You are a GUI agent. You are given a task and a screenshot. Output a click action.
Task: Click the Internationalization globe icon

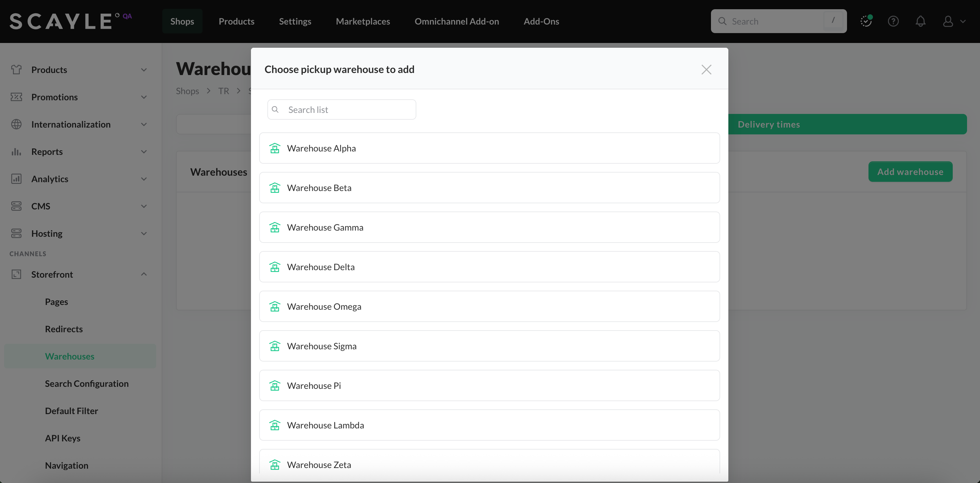[16, 125]
